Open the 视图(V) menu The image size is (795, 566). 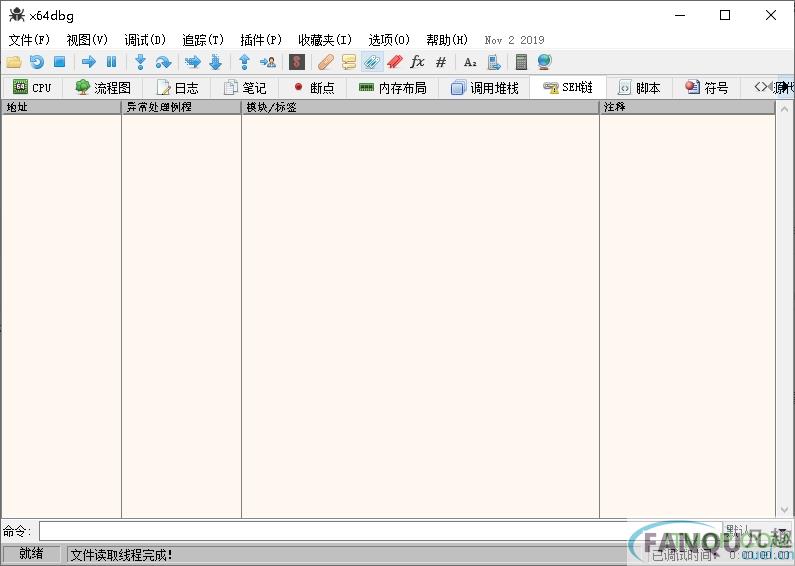click(x=87, y=40)
